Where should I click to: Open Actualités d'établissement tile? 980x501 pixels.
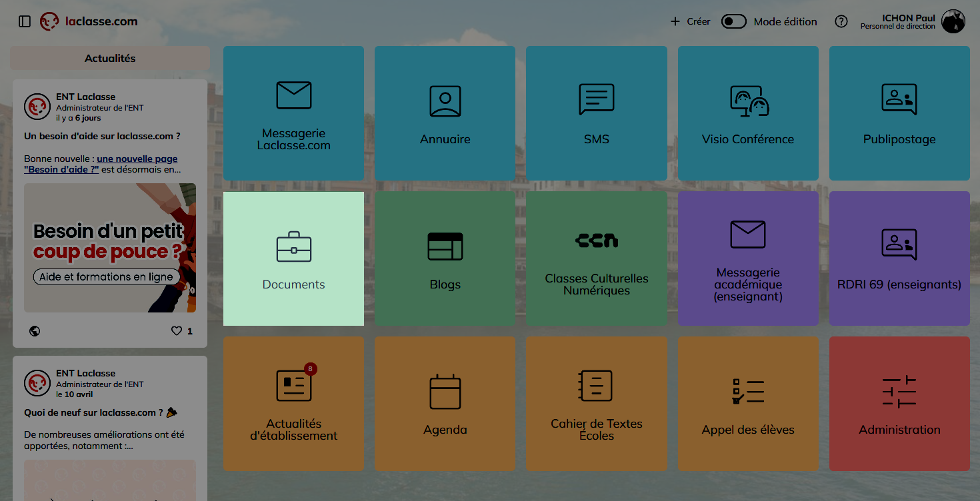point(293,404)
